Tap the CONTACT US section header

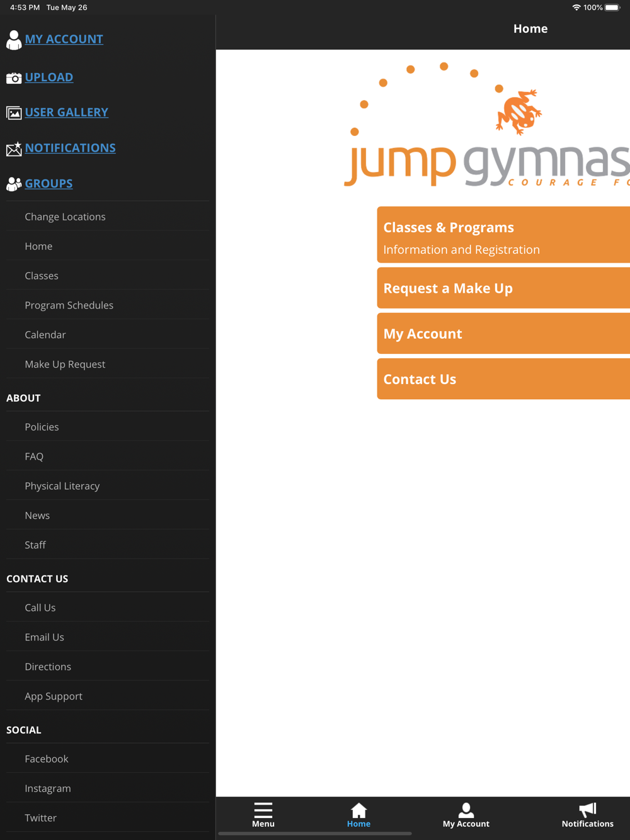tap(37, 579)
